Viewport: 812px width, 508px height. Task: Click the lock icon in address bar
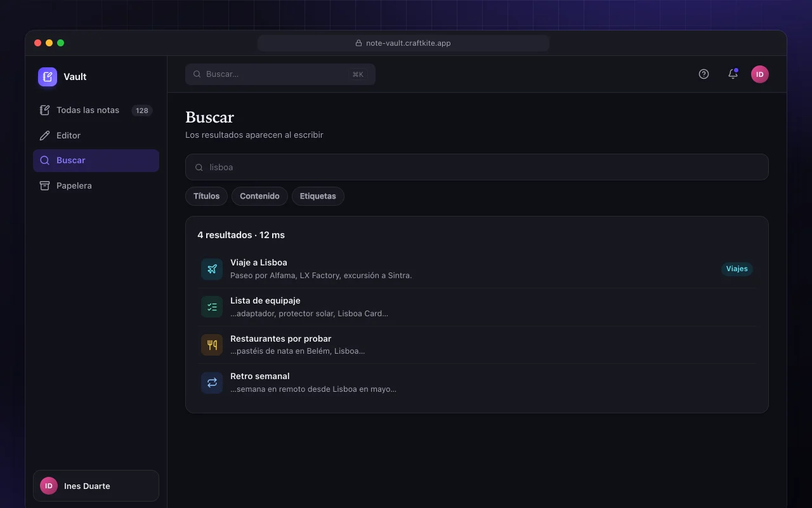pyautogui.click(x=359, y=43)
